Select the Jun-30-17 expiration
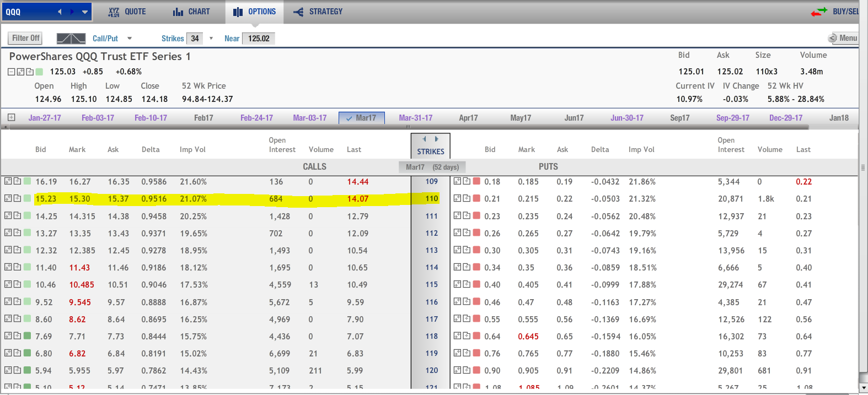 (627, 118)
